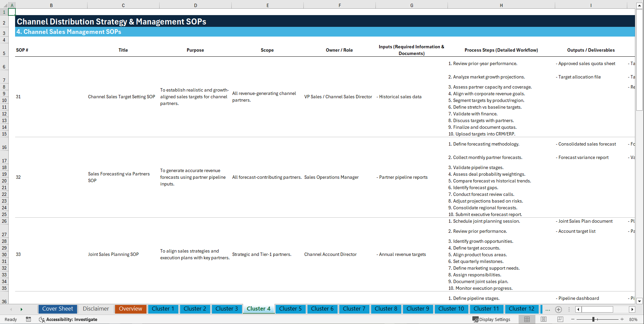Select the Overview sheet tab
This screenshot has height=324, width=644.
coord(130,309)
